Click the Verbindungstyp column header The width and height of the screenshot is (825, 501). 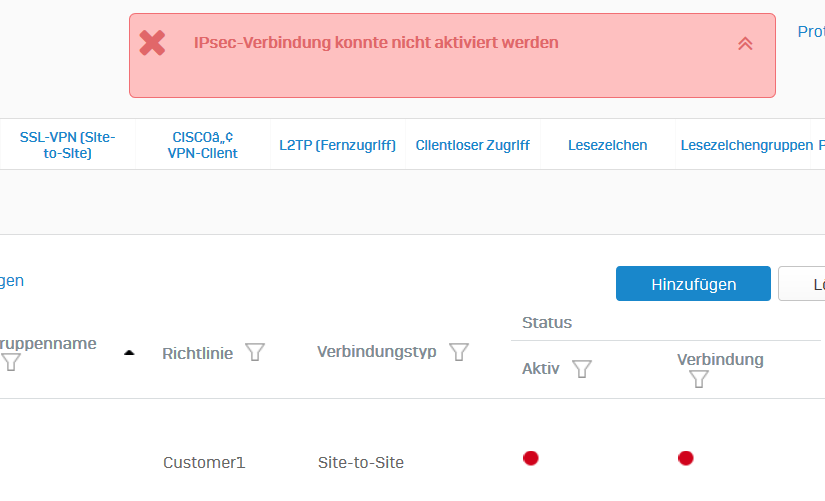click(x=377, y=352)
